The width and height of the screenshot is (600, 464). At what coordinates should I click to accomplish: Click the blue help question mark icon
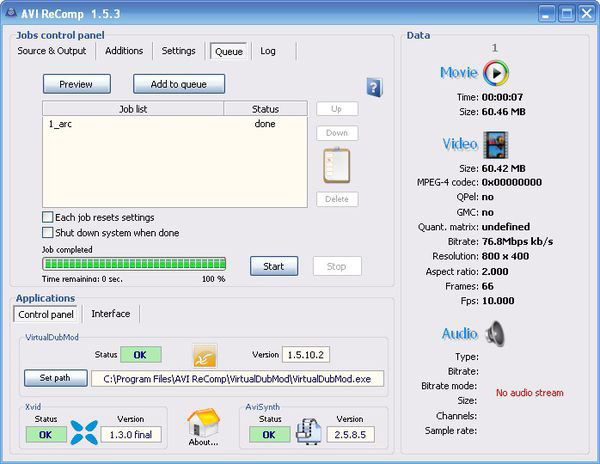pos(374,87)
